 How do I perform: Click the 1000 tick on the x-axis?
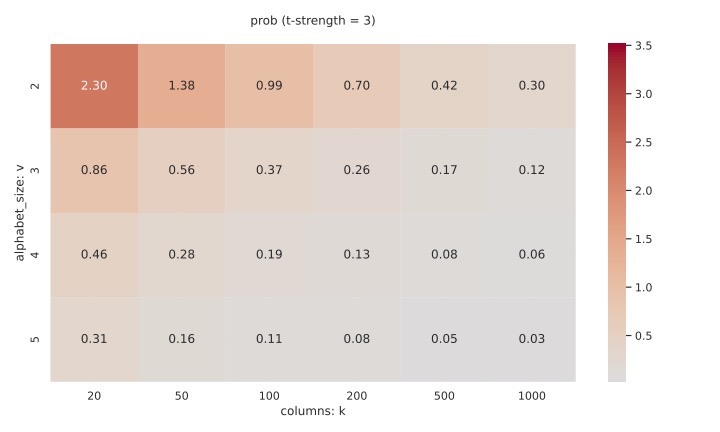coord(532,396)
